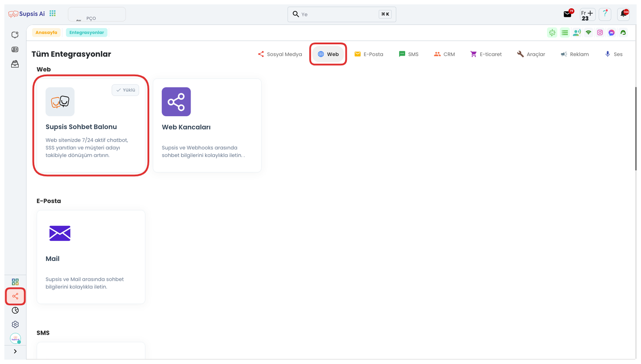The image size is (641, 364).
Task: Click the SMS section heading below Mail card
Action: point(43,333)
